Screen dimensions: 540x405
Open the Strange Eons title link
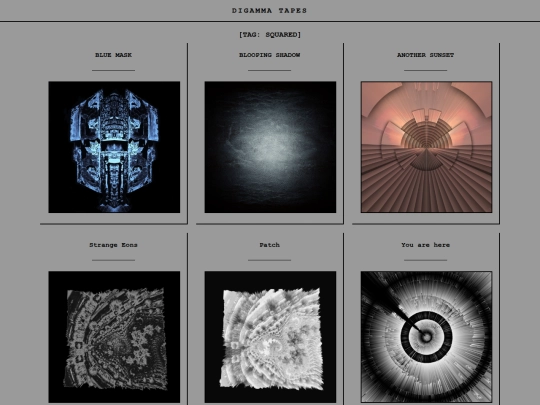coord(113,245)
